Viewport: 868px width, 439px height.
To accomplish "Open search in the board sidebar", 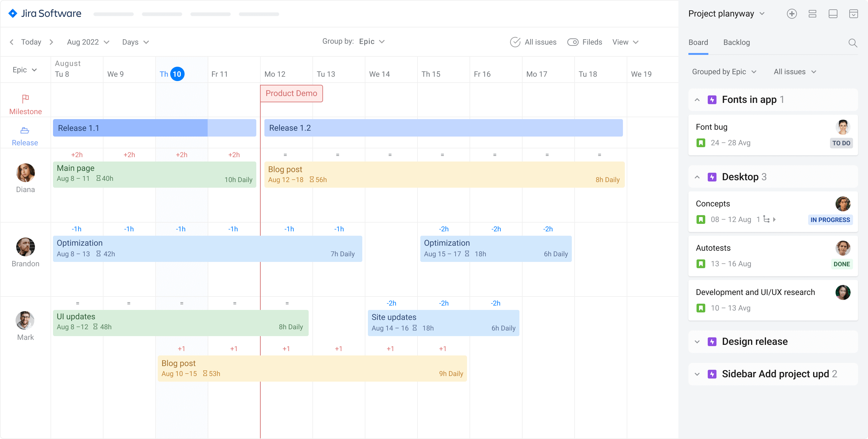I will (853, 43).
